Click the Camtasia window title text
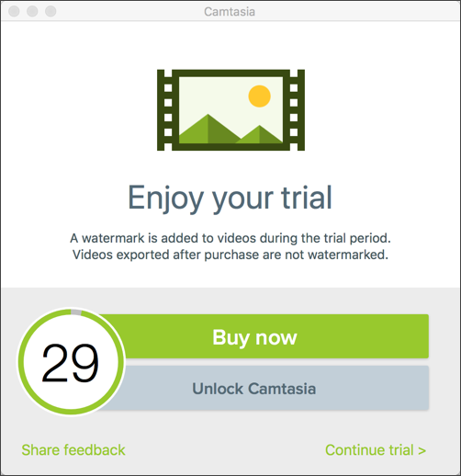461x476 pixels. pyautogui.click(x=230, y=12)
